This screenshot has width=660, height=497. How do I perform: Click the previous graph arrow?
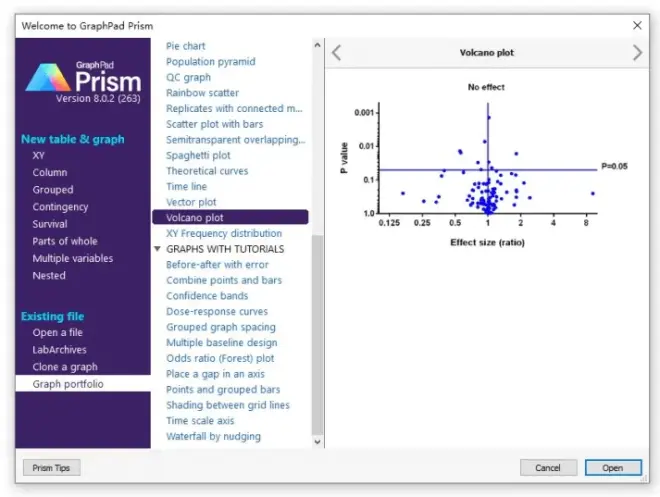(x=337, y=53)
